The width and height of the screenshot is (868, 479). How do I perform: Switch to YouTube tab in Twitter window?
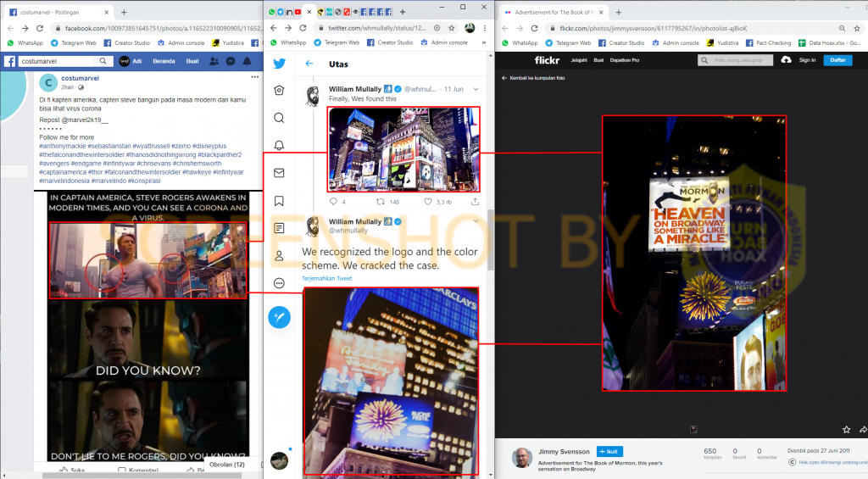(298, 12)
